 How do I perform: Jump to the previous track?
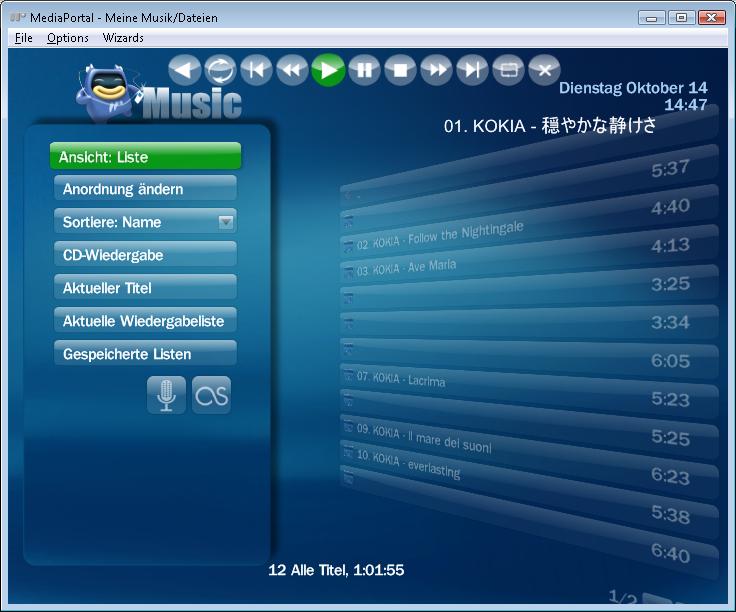click(256, 70)
